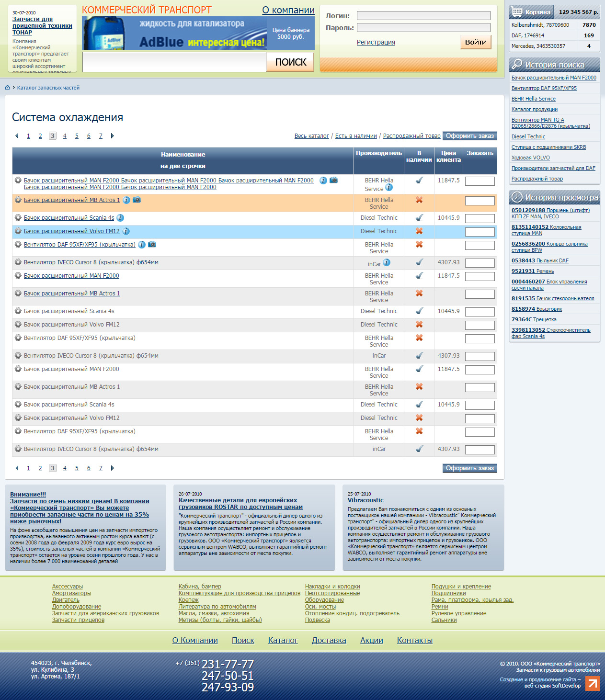Click previous-page arrow in bottom pagination
605x700 pixels.
click(x=17, y=468)
